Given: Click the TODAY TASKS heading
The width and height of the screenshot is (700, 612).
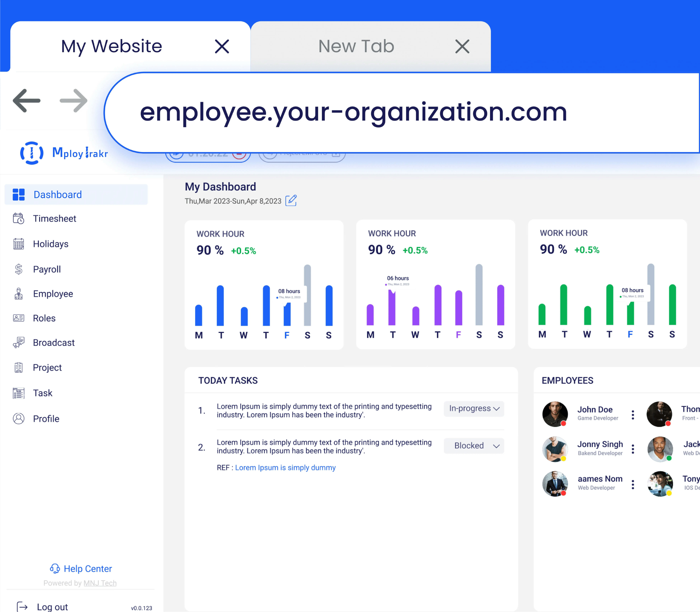Looking at the screenshot, I should click(228, 380).
